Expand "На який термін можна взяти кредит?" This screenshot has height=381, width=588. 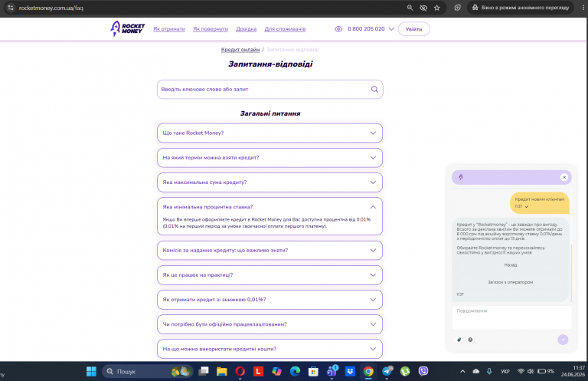point(269,158)
